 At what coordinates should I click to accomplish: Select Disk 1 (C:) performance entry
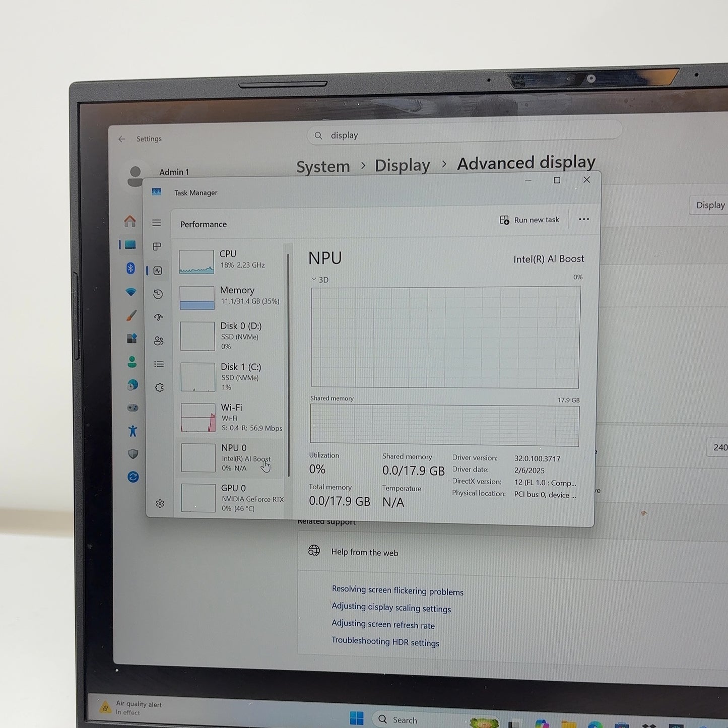pyautogui.click(x=231, y=377)
